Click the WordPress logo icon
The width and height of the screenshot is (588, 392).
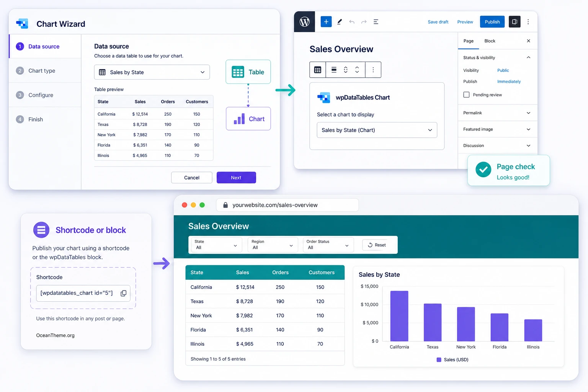coord(304,22)
